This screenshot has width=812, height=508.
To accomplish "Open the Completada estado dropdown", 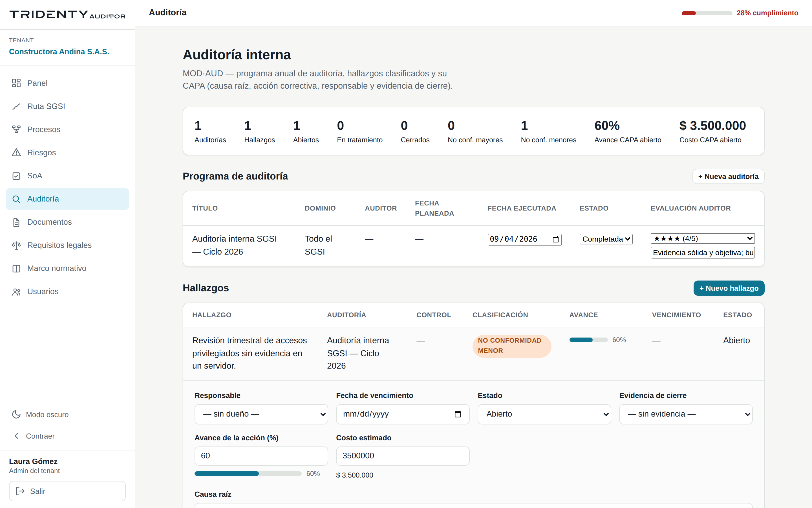I will point(606,239).
